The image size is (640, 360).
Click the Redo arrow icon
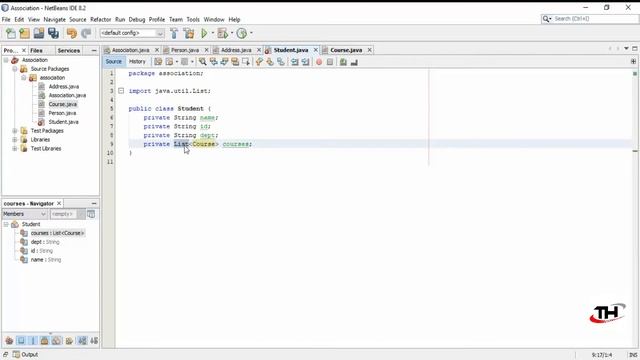pyautogui.click(x=86, y=33)
